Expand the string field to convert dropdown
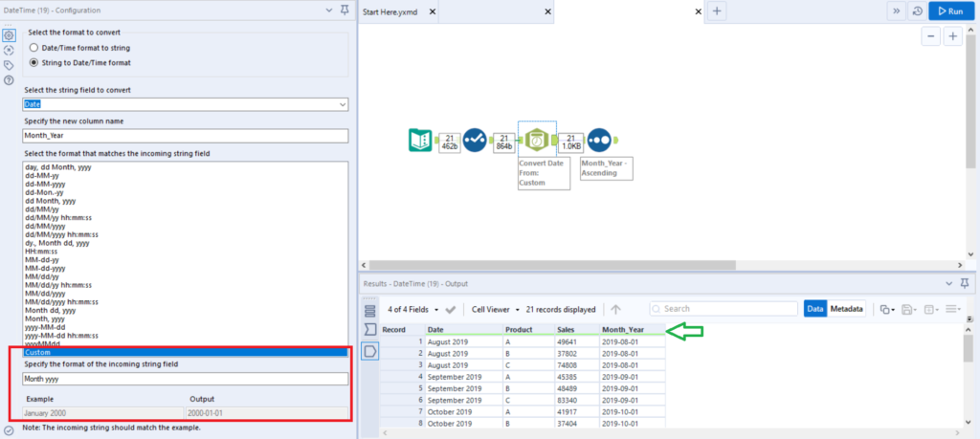Screen dimensions: 980x439 click(x=342, y=103)
